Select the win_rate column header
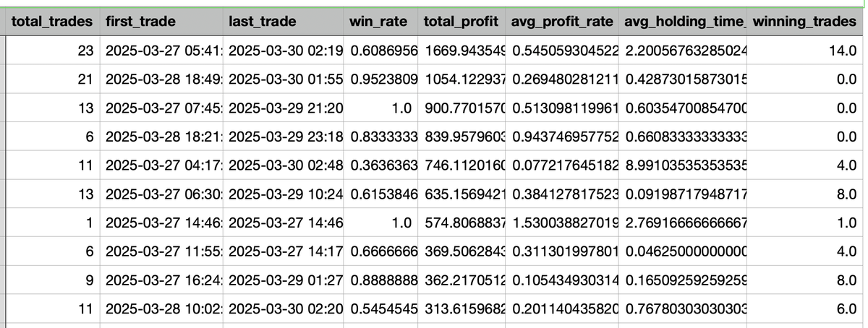 pyautogui.click(x=382, y=22)
